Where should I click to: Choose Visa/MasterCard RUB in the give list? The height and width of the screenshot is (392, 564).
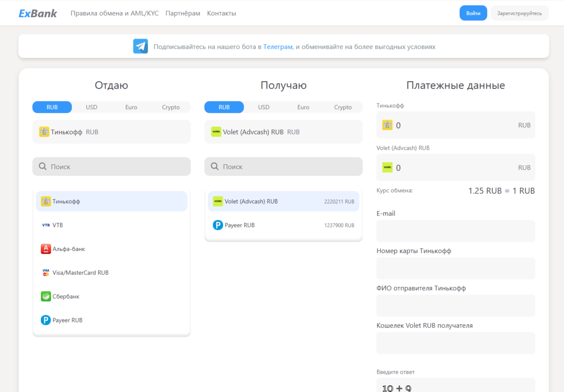coord(112,273)
